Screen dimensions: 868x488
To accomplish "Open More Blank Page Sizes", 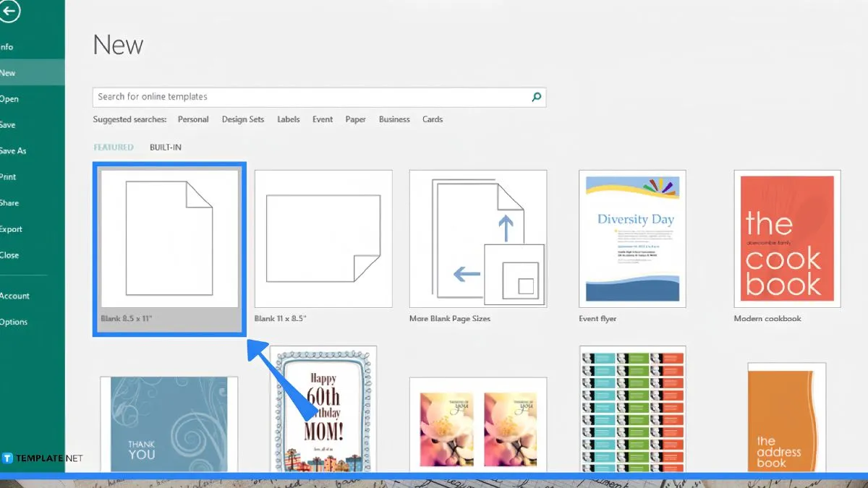I will 477,239.
